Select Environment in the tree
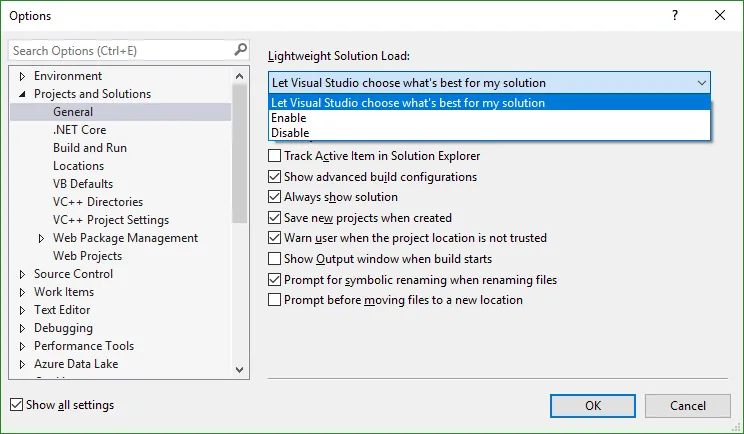This screenshot has height=434, width=744. [68, 76]
